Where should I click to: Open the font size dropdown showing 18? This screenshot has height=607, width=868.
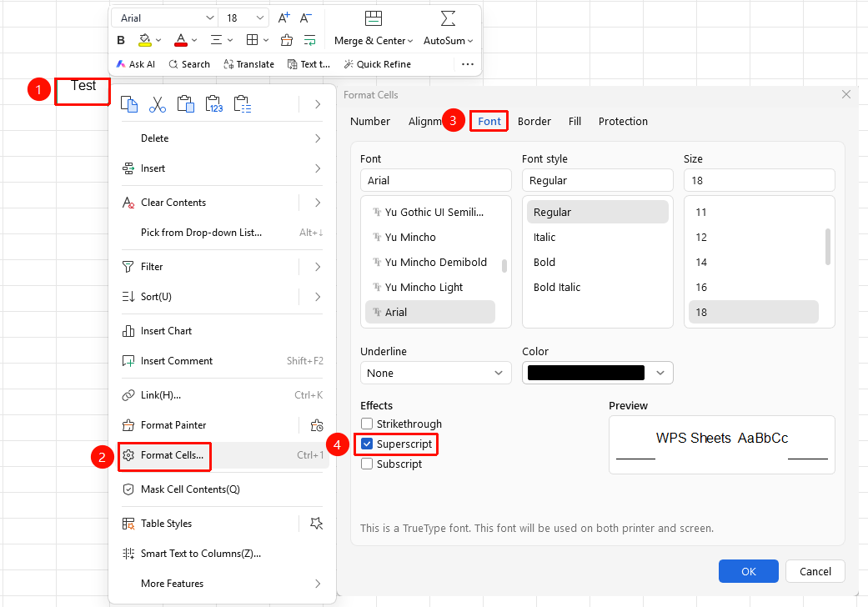pos(259,18)
